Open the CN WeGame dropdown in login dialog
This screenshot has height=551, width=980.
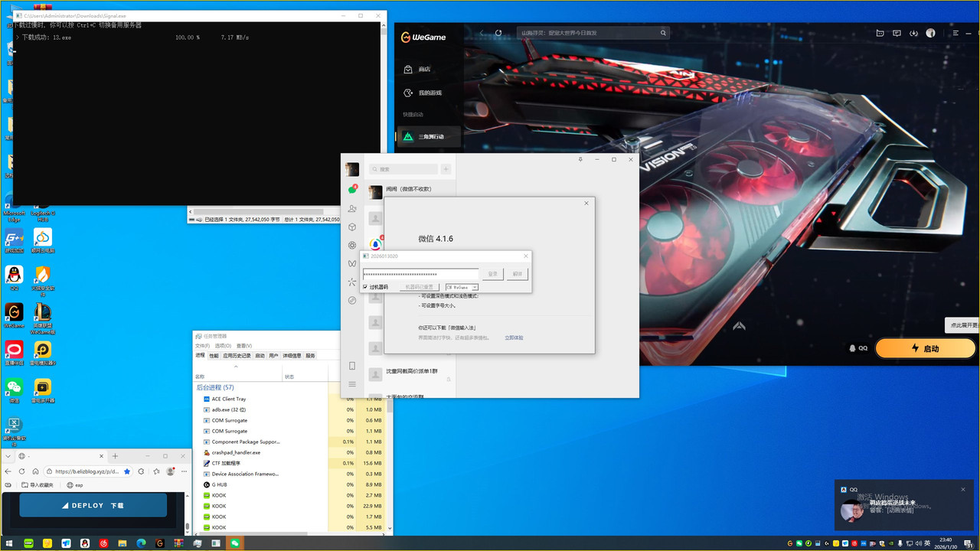pos(462,287)
